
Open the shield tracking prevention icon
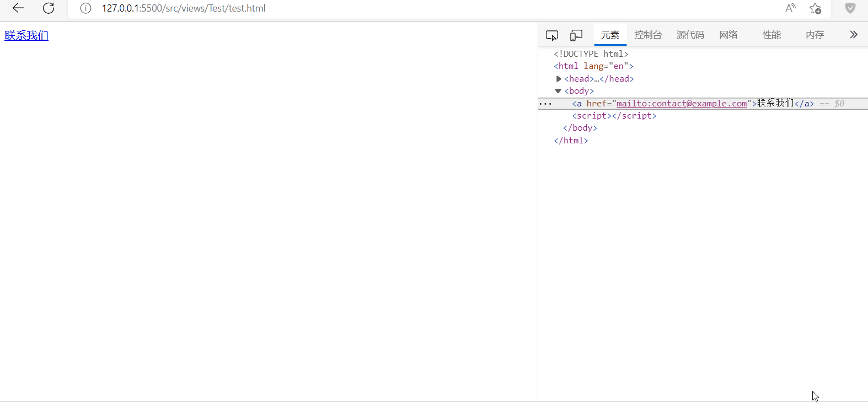coord(850,8)
